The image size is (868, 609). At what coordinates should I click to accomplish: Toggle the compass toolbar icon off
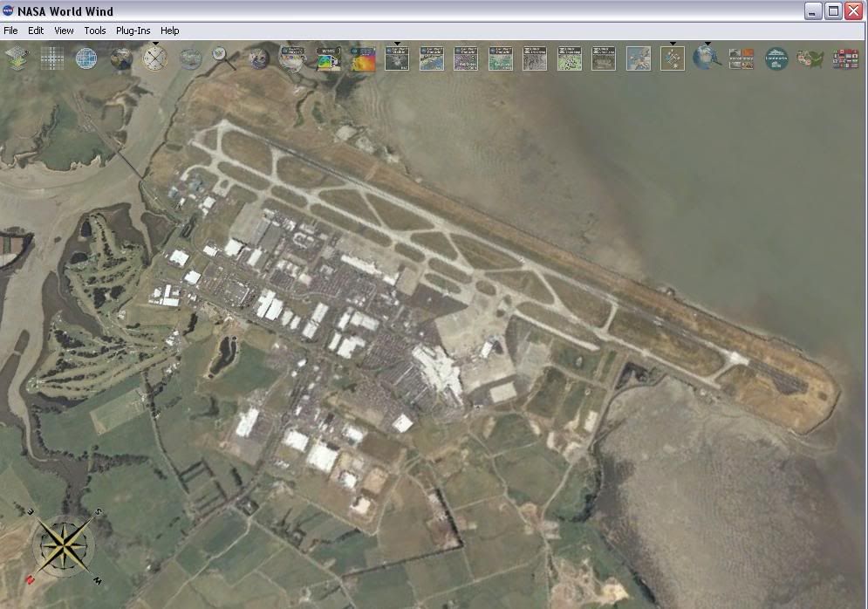[155, 58]
